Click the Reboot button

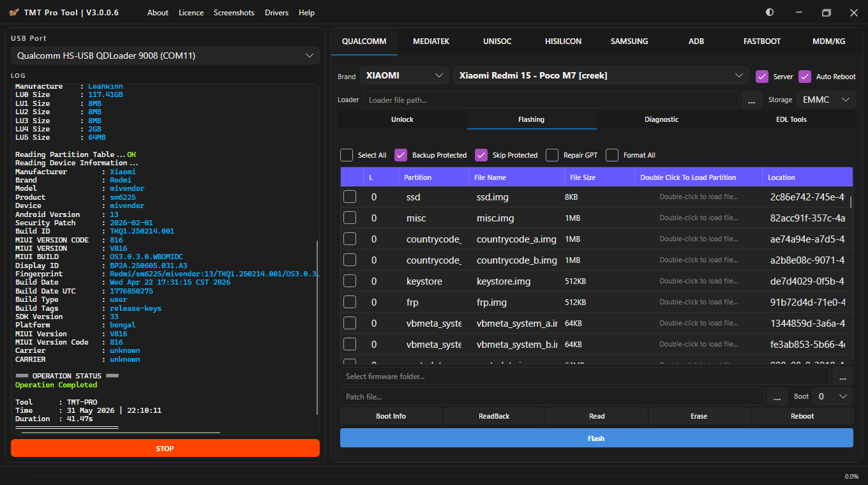coord(802,416)
